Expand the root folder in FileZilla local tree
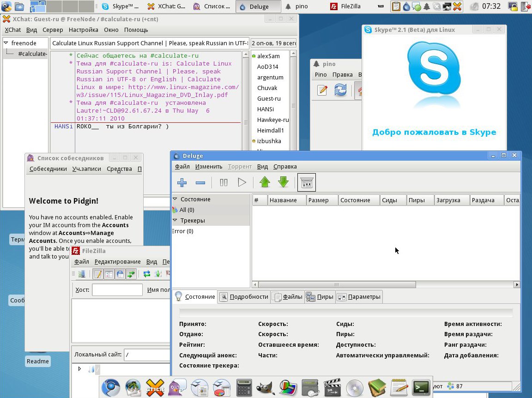532x398 pixels. (80, 369)
